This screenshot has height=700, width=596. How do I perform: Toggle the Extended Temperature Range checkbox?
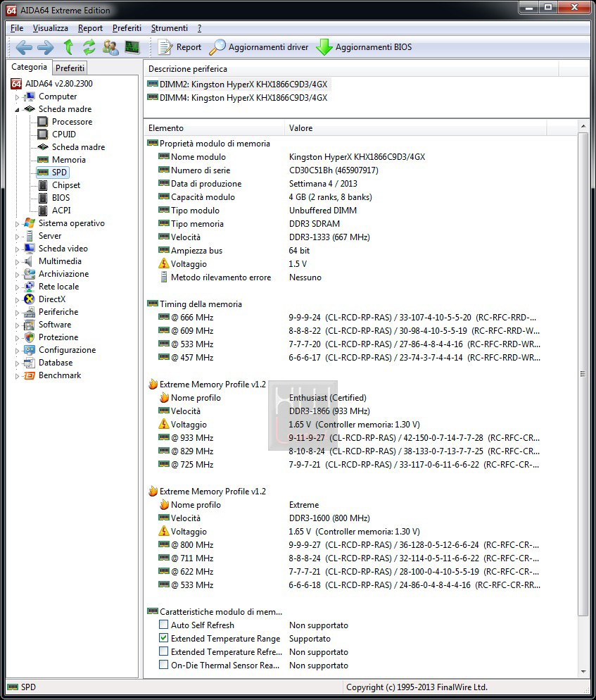coord(164,638)
